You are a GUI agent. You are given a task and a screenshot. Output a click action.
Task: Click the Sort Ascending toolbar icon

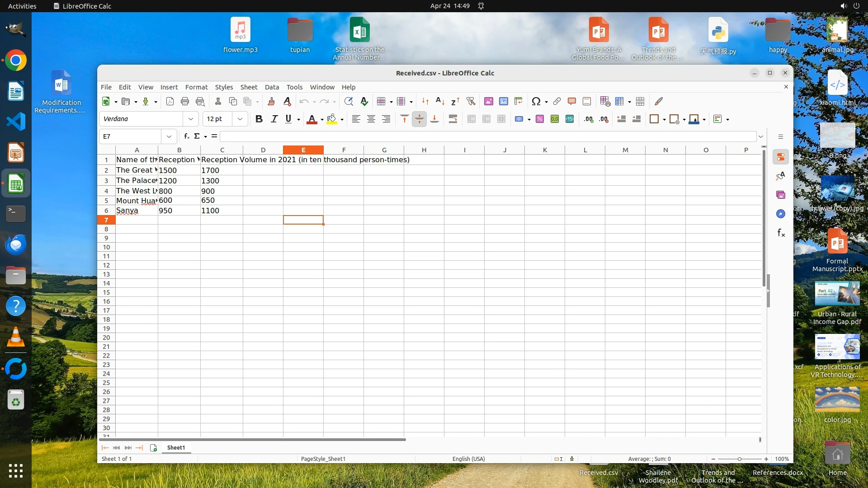coord(440,101)
